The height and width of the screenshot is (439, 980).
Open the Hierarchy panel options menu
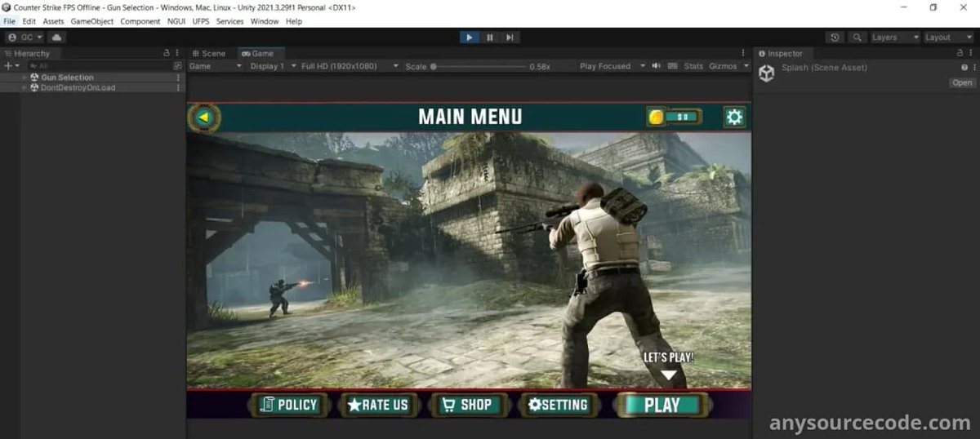[177, 53]
